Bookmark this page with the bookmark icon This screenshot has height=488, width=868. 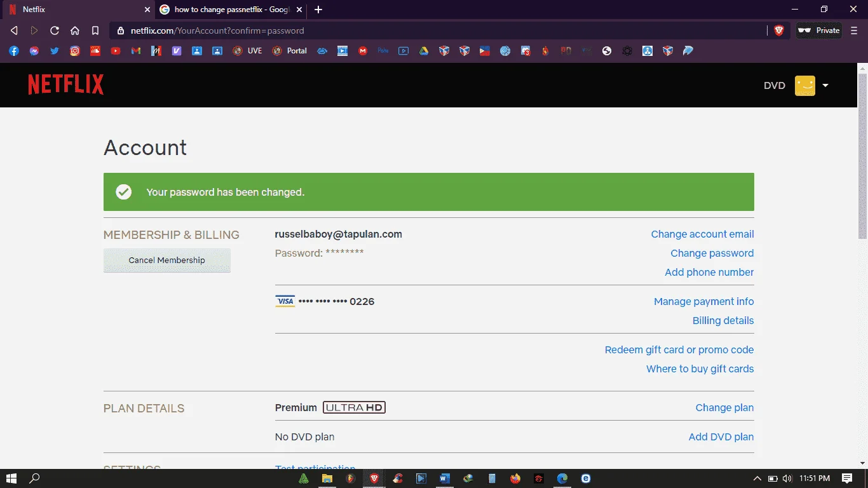tap(95, 30)
